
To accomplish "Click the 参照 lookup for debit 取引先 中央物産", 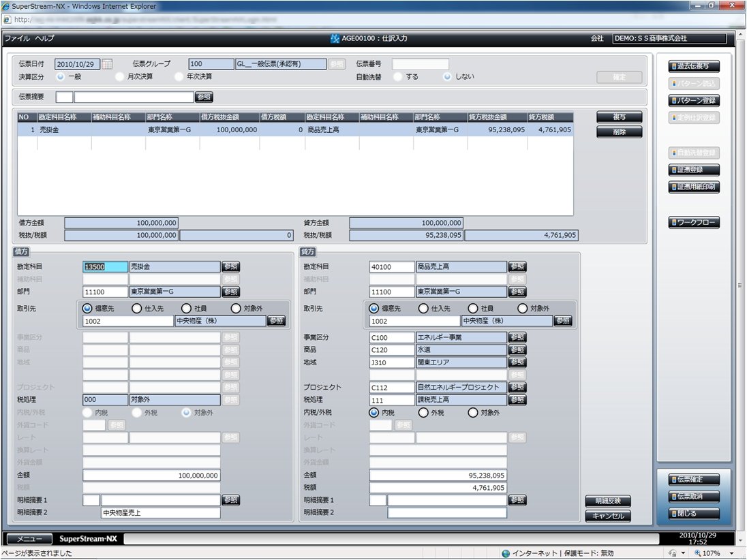I will 277,321.
